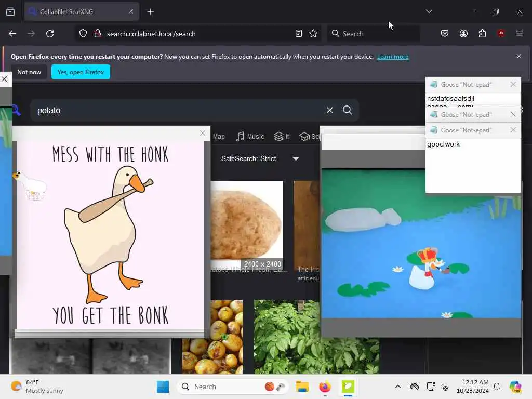Switch to the IT category tab
The height and width of the screenshot is (399, 532).
click(282, 137)
